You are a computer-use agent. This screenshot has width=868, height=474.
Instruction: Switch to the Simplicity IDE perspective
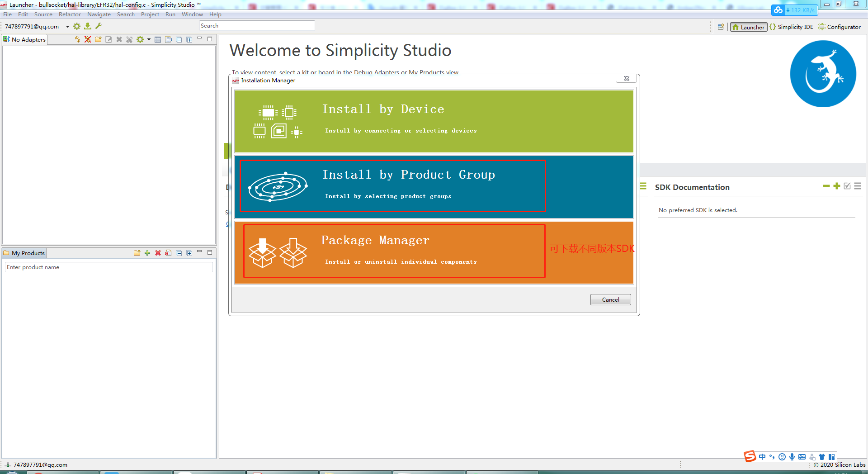(792, 27)
